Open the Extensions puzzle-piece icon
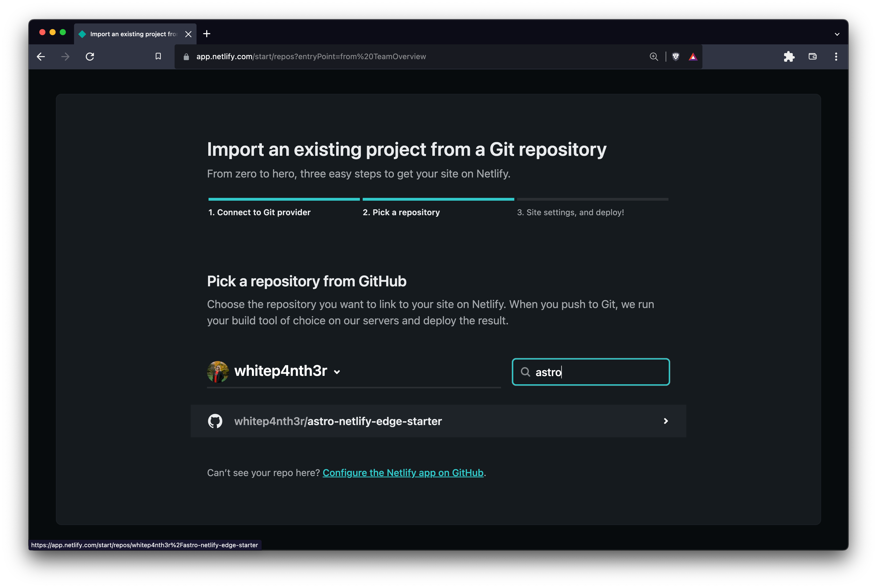The height and width of the screenshot is (588, 877). tap(789, 57)
